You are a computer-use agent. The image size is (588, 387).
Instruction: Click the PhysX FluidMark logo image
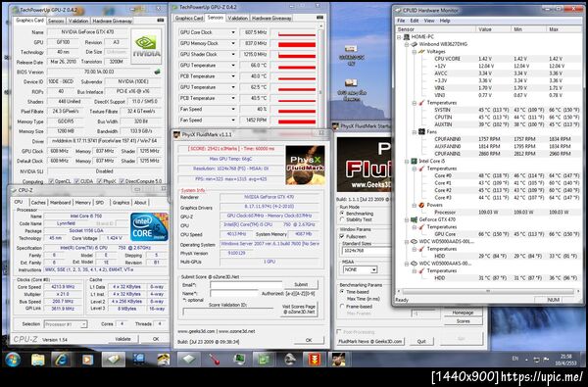tap(305, 165)
